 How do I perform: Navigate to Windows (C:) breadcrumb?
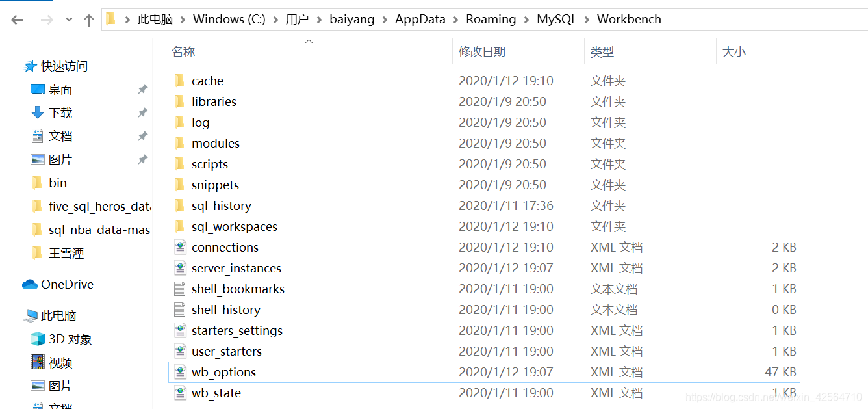pos(229,20)
